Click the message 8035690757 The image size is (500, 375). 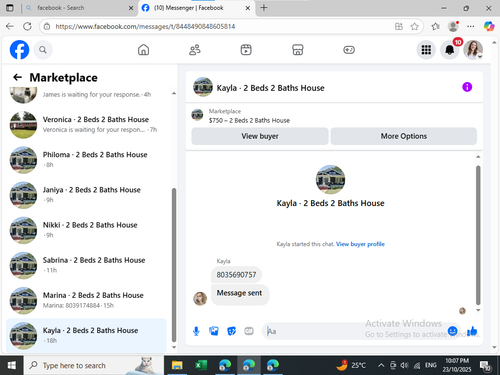(x=236, y=275)
